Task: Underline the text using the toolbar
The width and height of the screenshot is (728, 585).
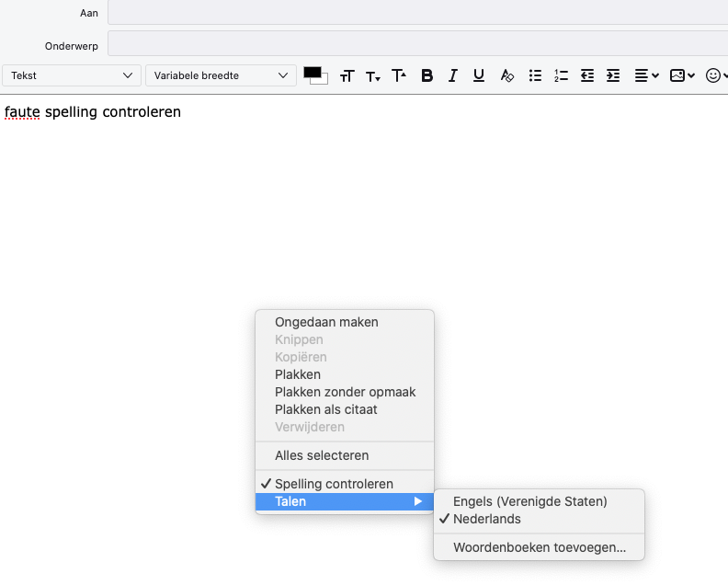Action: [479, 76]
